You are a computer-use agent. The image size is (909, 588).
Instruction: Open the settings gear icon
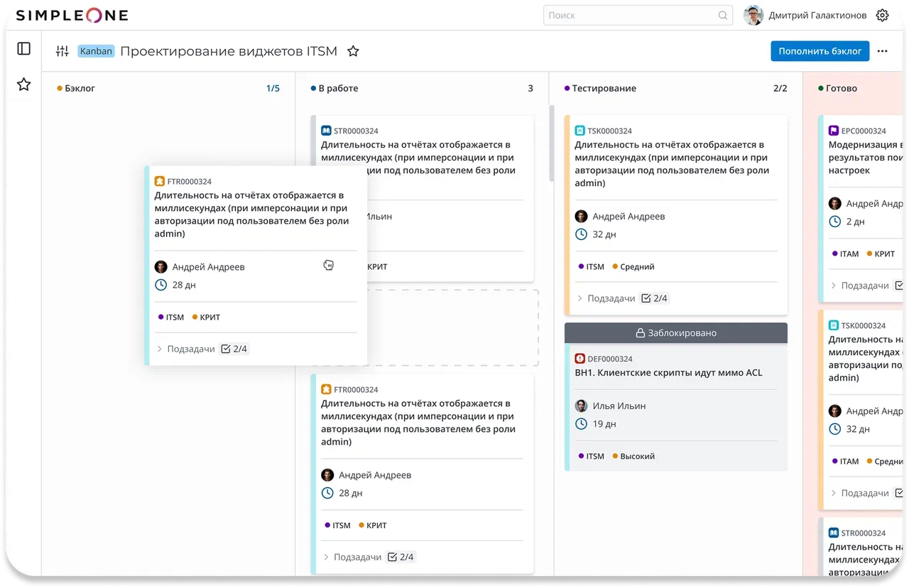click(x=882, y=16)
